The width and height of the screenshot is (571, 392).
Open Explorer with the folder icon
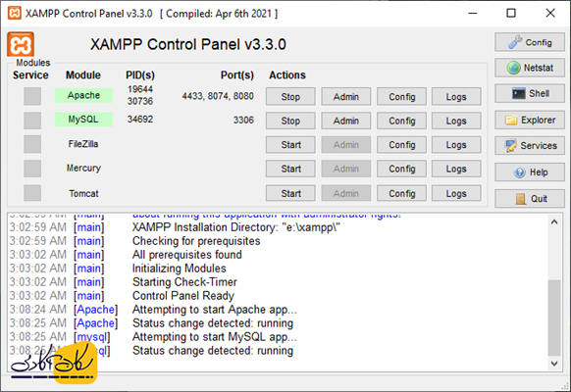(x=530, y=120)
